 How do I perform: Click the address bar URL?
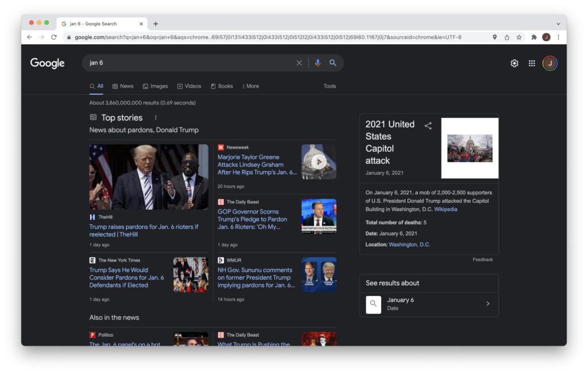[268, 37]
